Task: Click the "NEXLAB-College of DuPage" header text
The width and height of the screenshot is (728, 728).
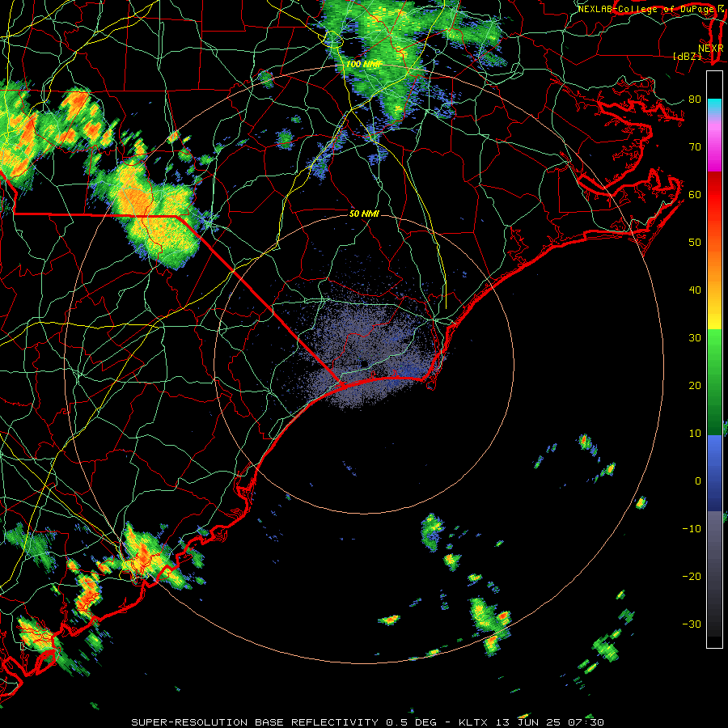Action: pyautogui.click(x=645, y=9)
